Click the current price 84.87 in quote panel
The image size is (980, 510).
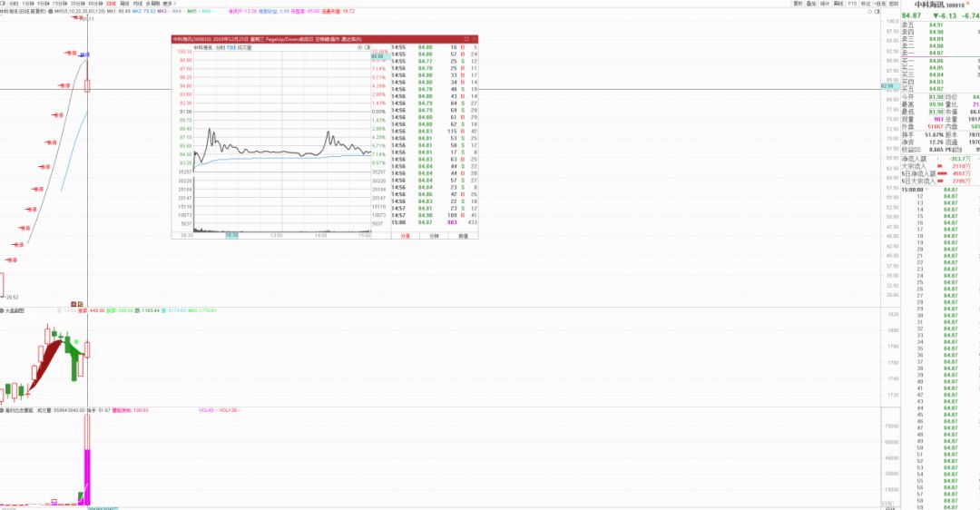pos(912,15)
